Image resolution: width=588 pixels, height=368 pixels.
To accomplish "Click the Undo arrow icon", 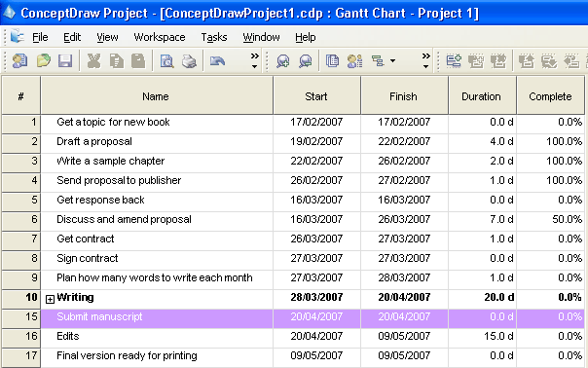I will click(217, 60).
